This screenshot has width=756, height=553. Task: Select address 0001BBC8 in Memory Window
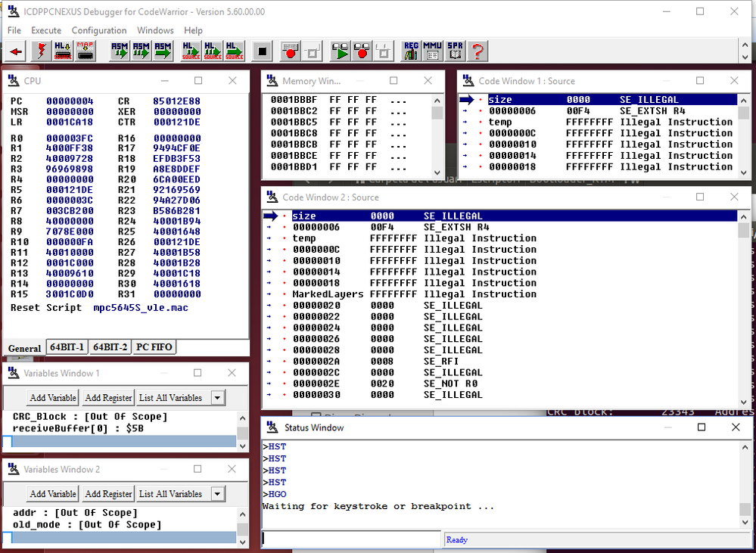[294, 133]
